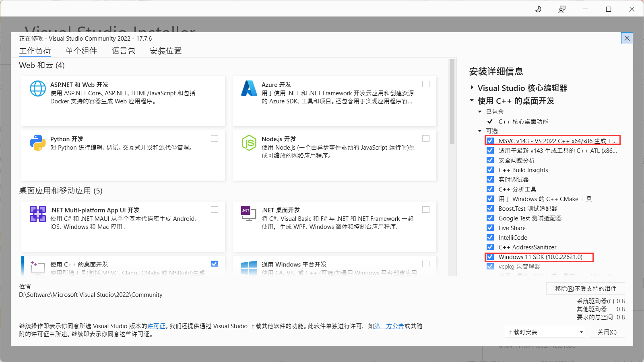Uncheck MSVC v143 build tools component
Viewport: 644px width, 362px height.
490,141
